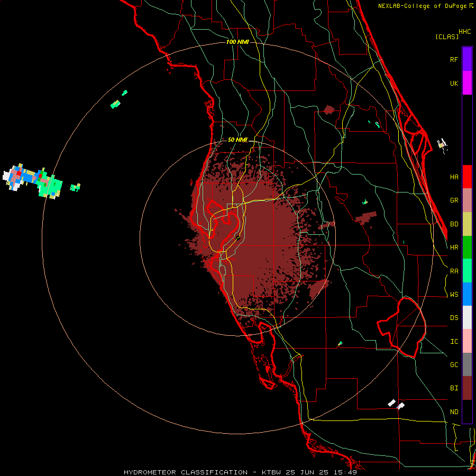Click the BI legend label

click(454, 388)
